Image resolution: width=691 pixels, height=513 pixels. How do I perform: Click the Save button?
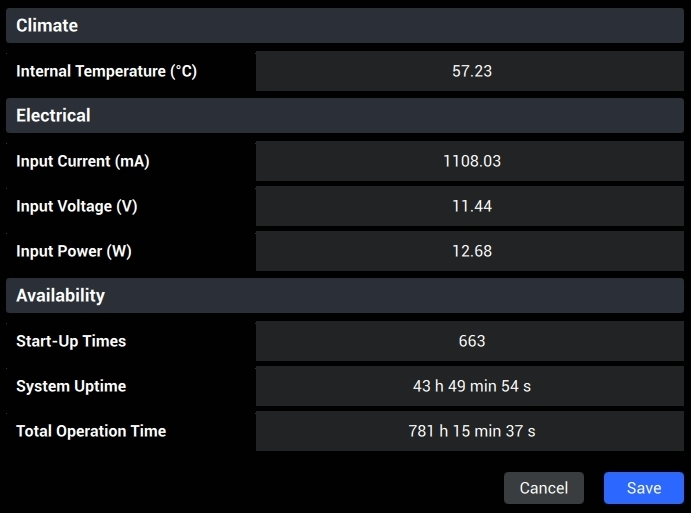643,488
